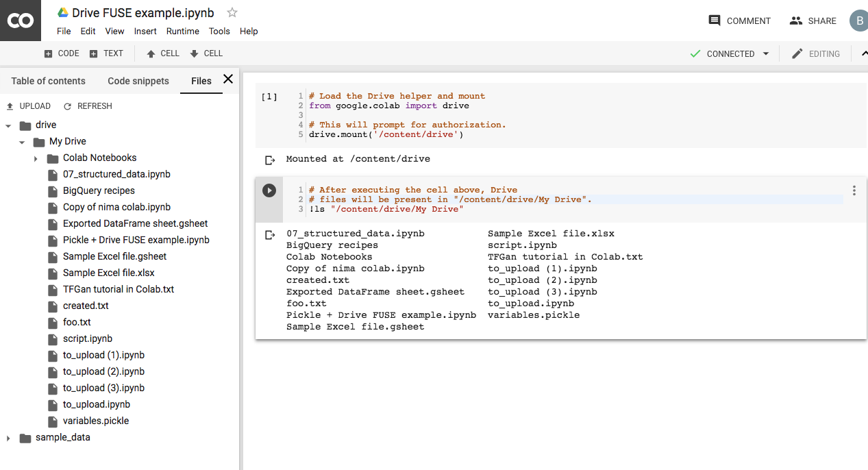The width and height of the screenshot is (868, 470).
Task: Select Exported DataFrame sheet.gsheet file
Action: point(135,224)
